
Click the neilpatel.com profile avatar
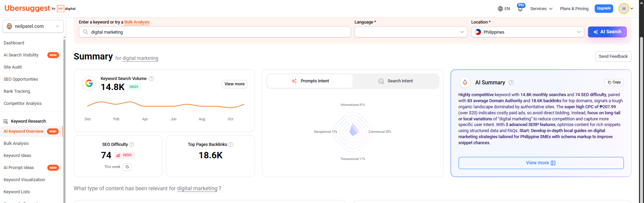pos(9,26)
